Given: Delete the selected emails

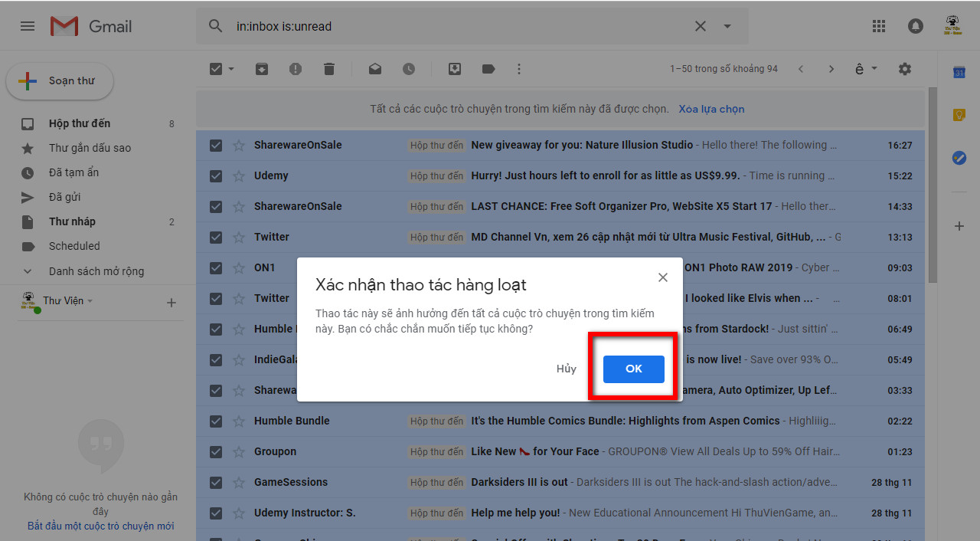Looking at the screenshot, I should click(328, 68).
